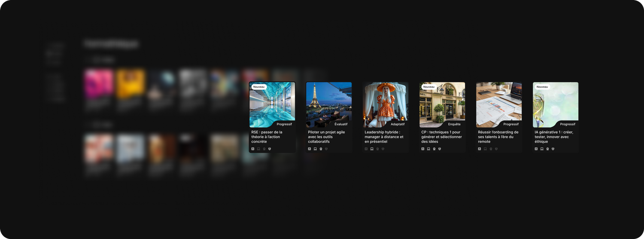644x239 pixels.
Task: Open the Eiffel Tower night thumbnail
Action: 329,104
